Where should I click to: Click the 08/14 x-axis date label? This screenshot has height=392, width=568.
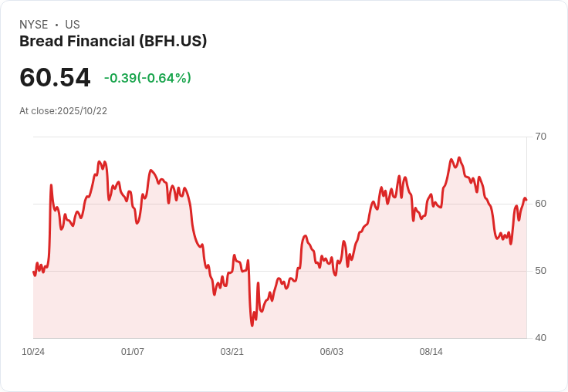[431, 352]
